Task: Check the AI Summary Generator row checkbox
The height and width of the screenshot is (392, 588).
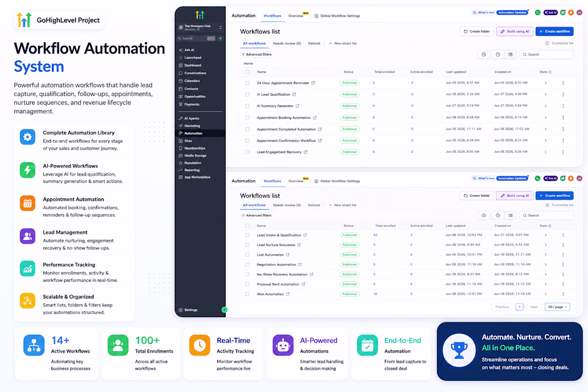Action: click(x=247, y=106)
